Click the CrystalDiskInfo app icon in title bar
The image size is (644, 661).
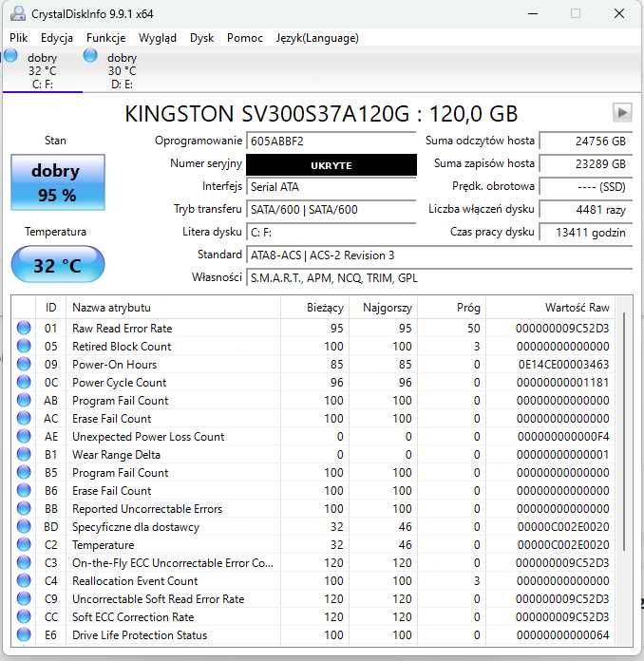18,13
